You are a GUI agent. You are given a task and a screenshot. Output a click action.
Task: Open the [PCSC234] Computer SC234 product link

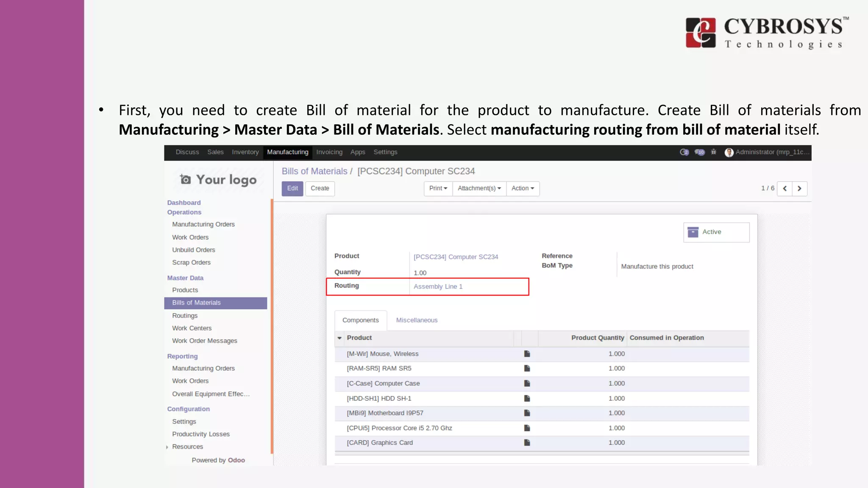pyautogui.click(x=456, y=257)
